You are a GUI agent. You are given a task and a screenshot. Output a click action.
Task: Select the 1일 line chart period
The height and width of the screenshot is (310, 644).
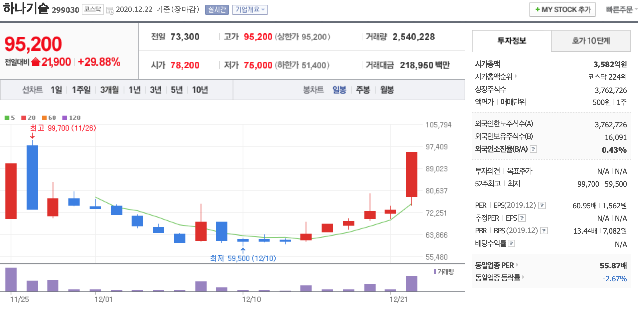pyautogui.click(x=56, y=90)
